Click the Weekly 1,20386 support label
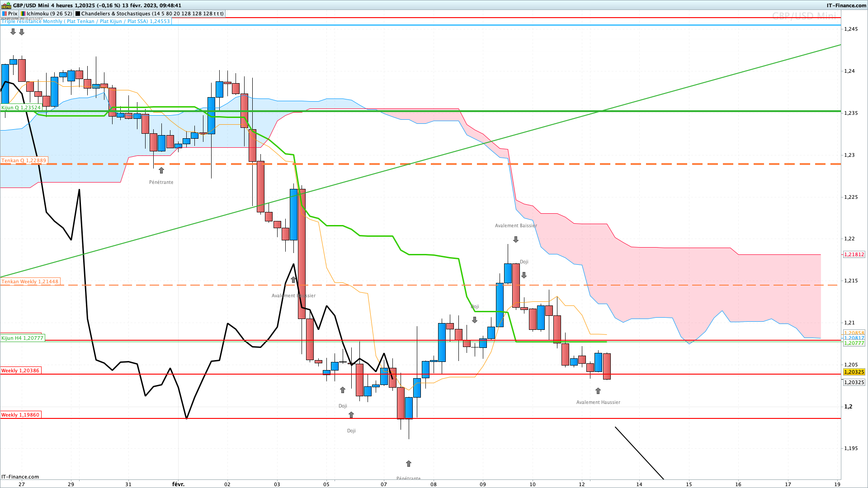 (x=20, y=371)
